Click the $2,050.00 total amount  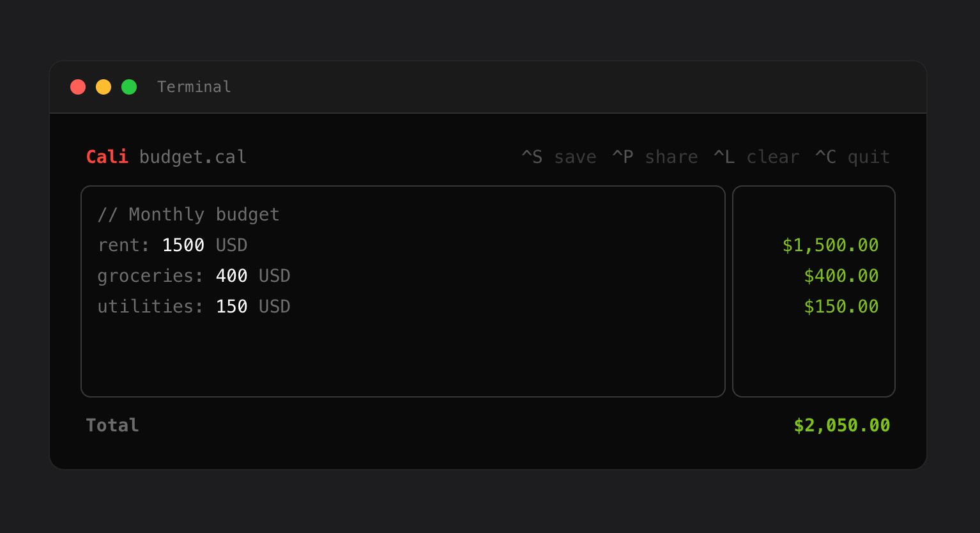pyautogui.click(x=841, y=426)
